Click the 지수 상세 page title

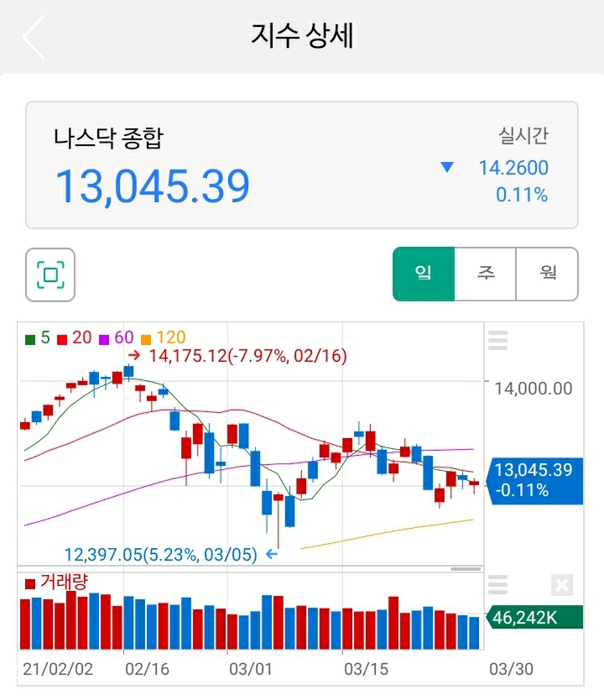(302, 36)
